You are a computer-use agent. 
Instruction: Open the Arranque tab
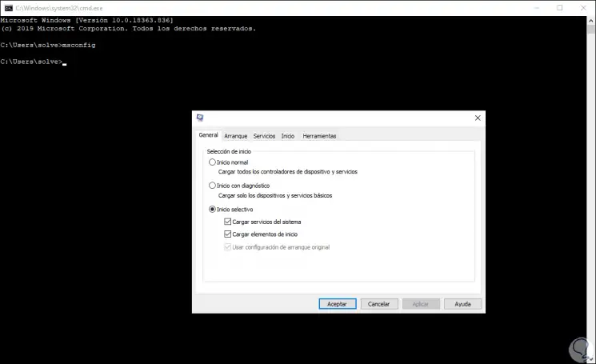pyautogui.click(x=236, y=136)
